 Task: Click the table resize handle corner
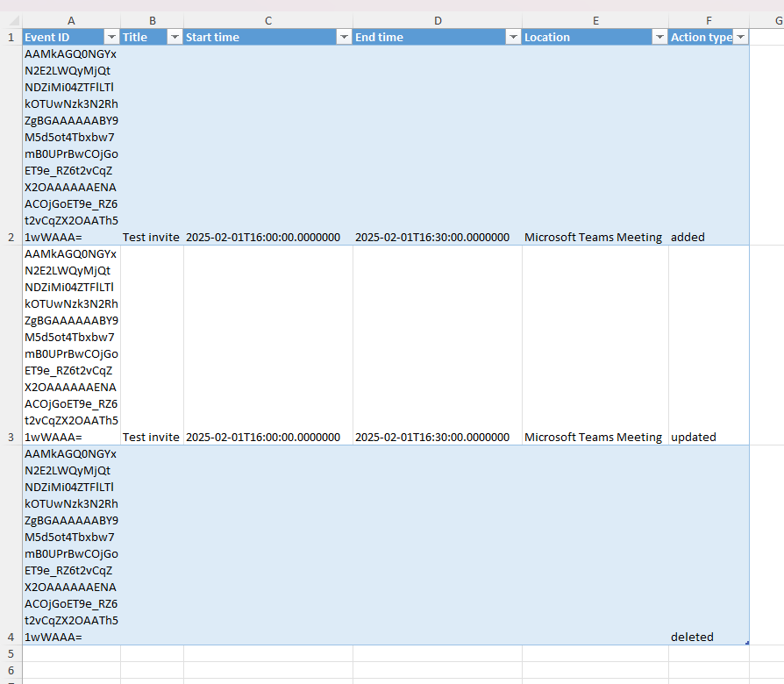tap(747, 643)
